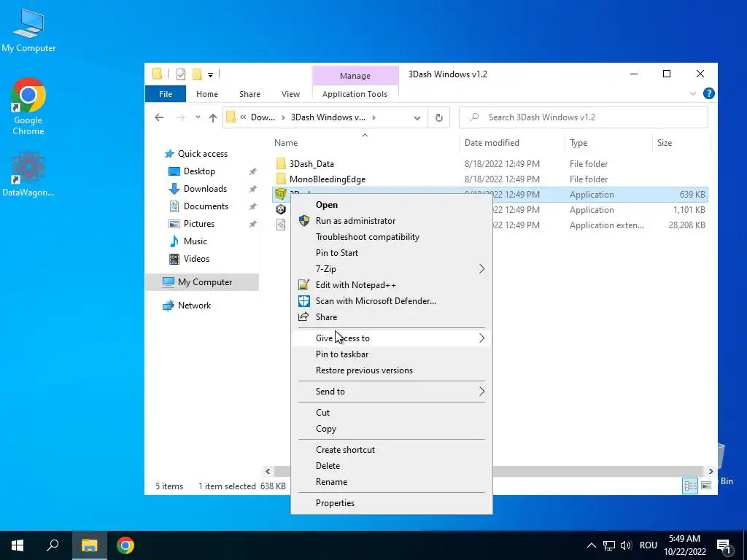Image resolution: width=747 pixels, height=560 pixels.
Task: Open My Computer desktop icon
Action: [x=28, y=31]
